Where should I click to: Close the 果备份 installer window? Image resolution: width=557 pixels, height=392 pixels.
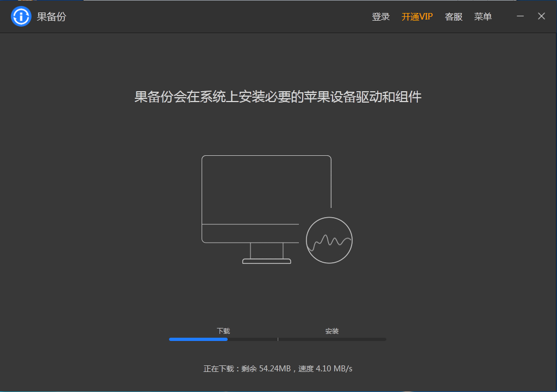(x=541, y=16)
